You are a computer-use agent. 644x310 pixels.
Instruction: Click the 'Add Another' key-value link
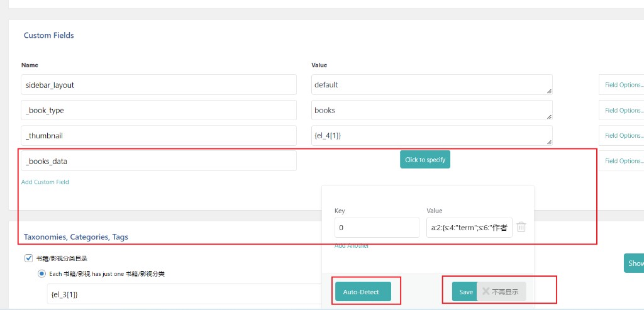point(352,245)
